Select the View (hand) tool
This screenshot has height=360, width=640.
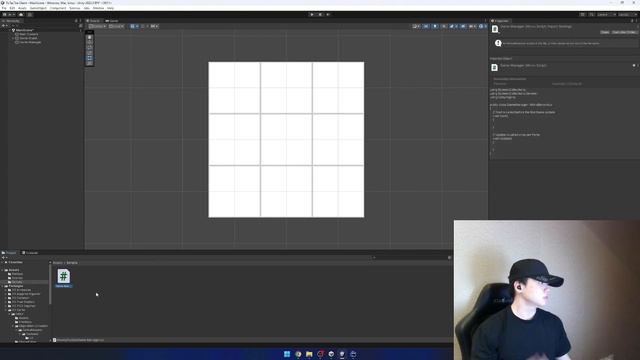click(90, 37)
